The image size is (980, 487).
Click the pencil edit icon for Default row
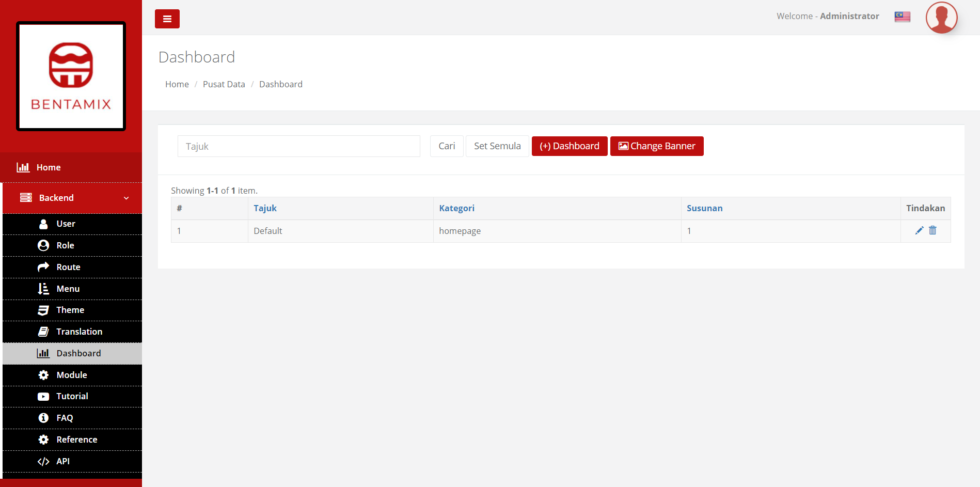pyautogui.click(x=919, y=230)
